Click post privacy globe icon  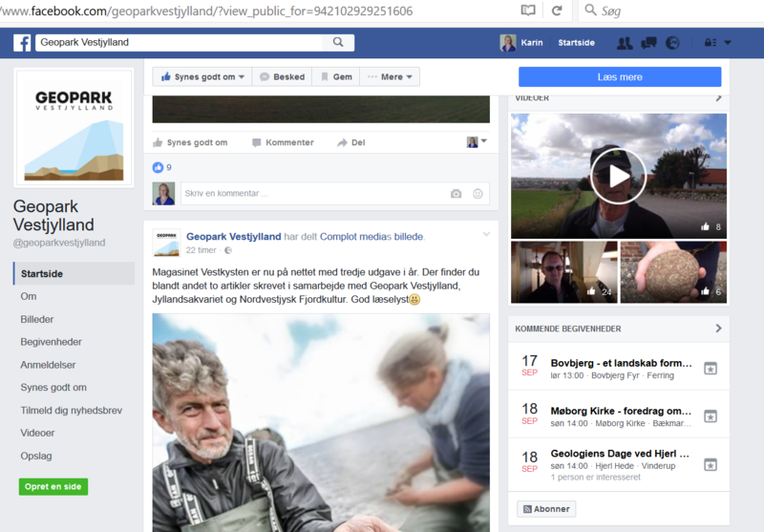228,250
